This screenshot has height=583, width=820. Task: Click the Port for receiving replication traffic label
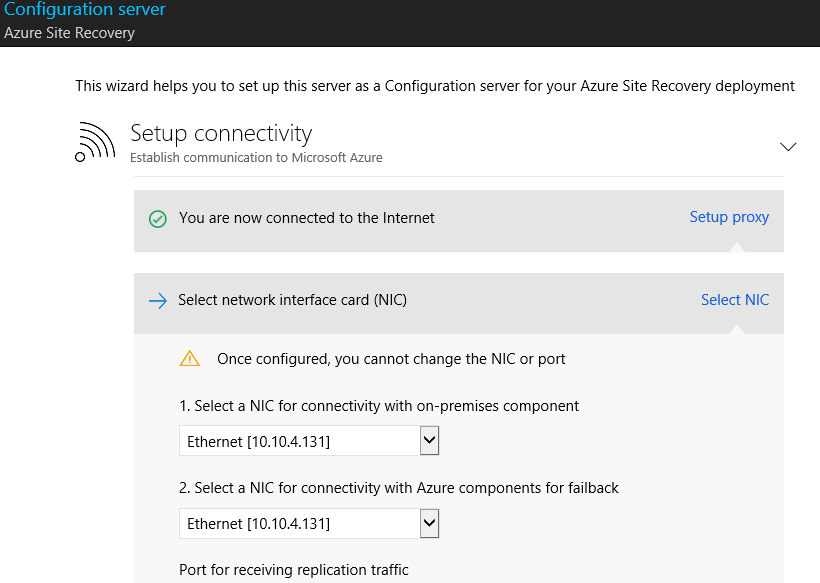(x=293, y=570)
